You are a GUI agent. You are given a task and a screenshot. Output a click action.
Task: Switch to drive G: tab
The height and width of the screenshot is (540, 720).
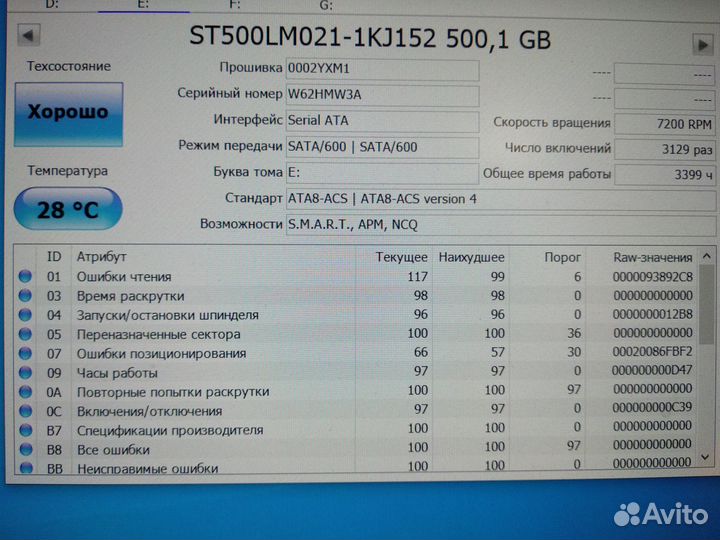326,6
